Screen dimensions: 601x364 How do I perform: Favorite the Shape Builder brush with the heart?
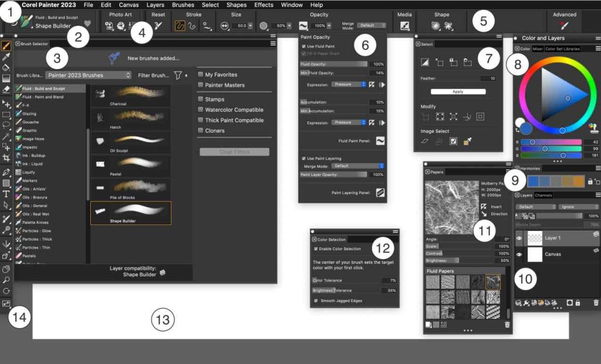pyautogui.click(x=87, y=23)
